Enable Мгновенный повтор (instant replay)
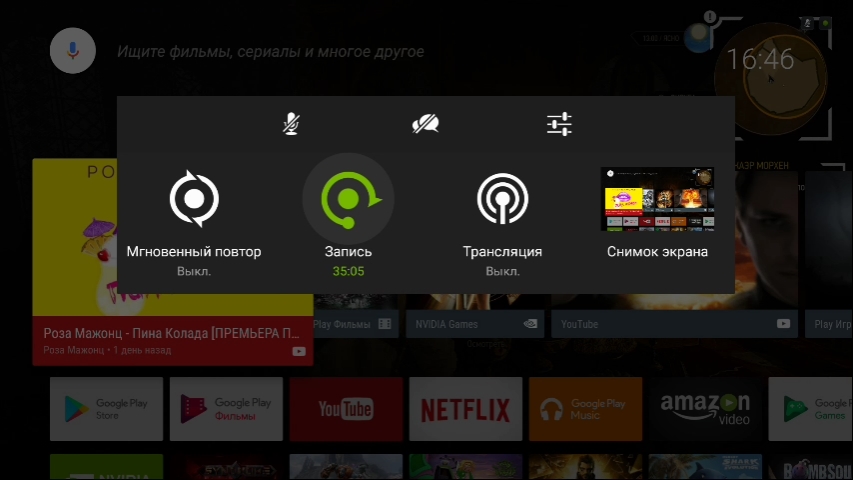Viewport: 853px width, 480px height. 194,200
